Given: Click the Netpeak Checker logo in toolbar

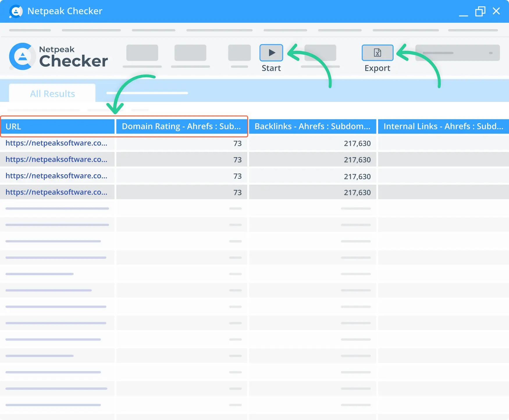Looking at the screenshot, I should click(x=58, y=56).
